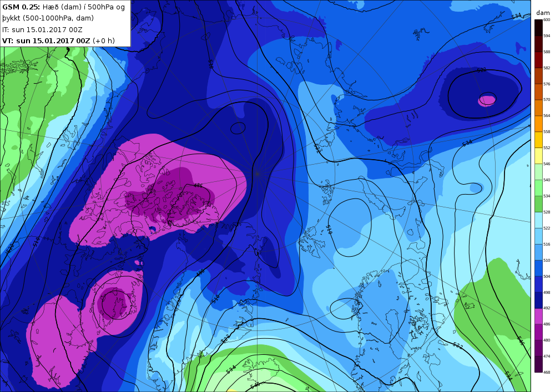Click the 552 value on the color bar scale
The width and height of the screenshot is (555, 392).
(547, 148)
